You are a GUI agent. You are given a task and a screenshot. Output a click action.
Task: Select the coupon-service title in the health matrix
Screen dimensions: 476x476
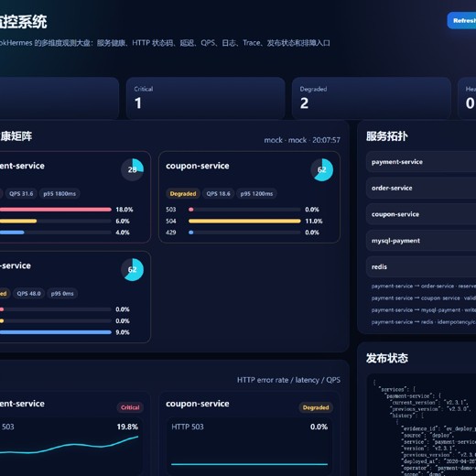click(198, 166)
